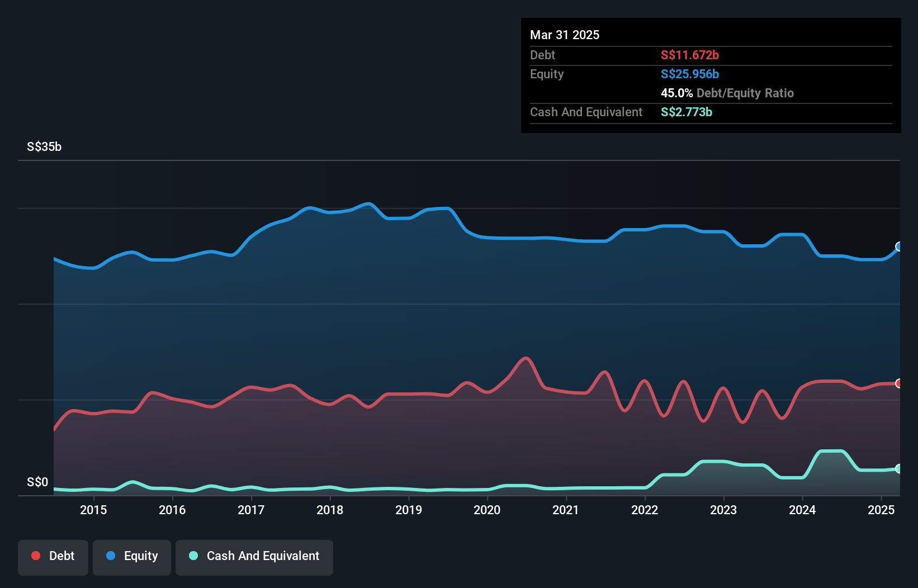Viewport: 918px width, 588px height.
Task: Click the S$11.672b debt value in tooltip
Action: (689, 55)
